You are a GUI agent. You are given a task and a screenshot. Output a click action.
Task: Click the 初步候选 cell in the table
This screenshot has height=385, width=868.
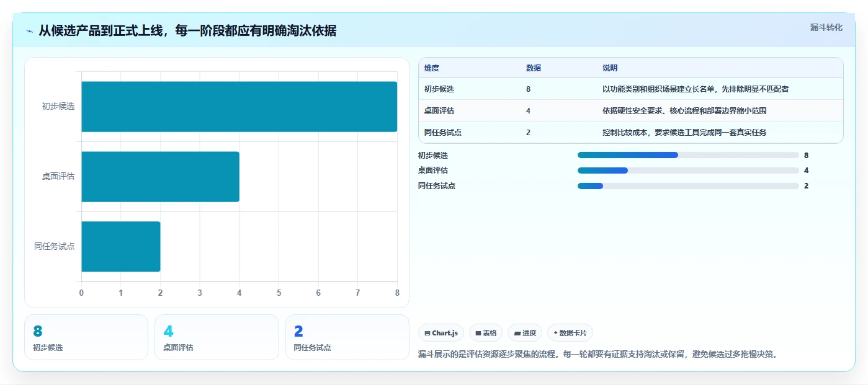tap(439, 89)
